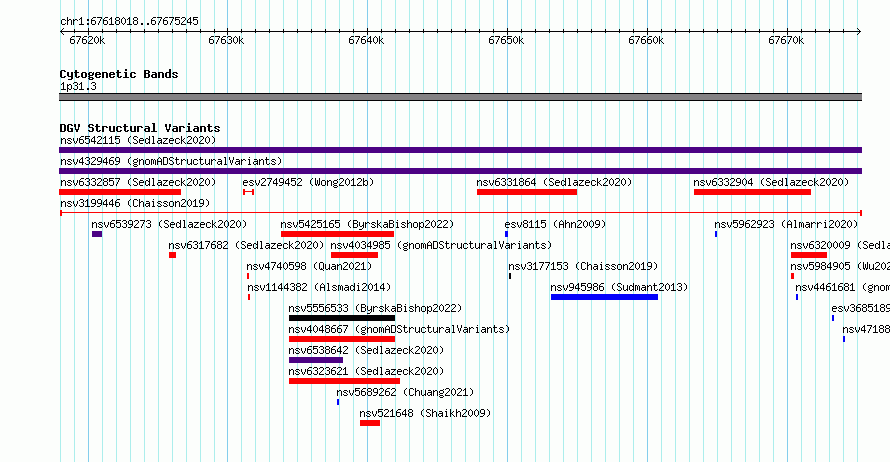Open nsv6538642 (Sedlazeck2020) label
This screenshot has height=462, width=890.
click(x=366, y=350)
